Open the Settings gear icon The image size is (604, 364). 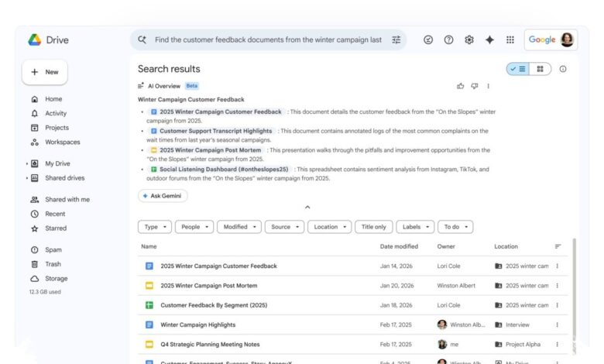tap(468, 39)
